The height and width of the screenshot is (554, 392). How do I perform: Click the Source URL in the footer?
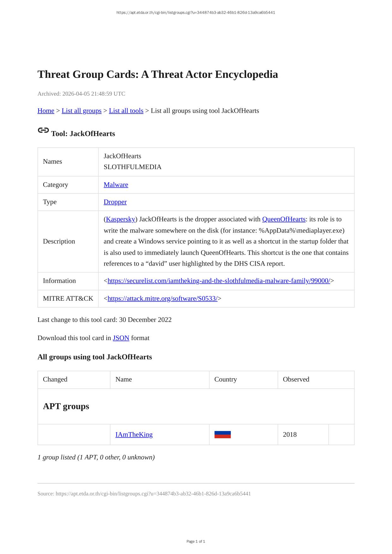(x=153, y=493)
